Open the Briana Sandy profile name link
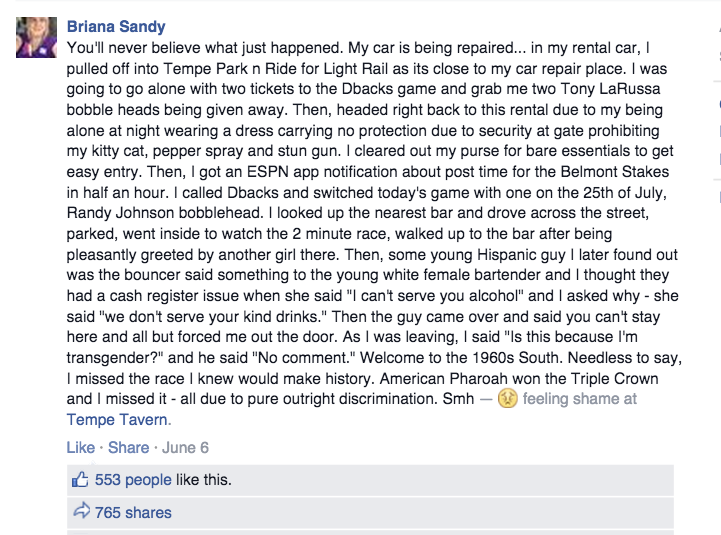Image resolution: width=721 pixels, height=535 pixels. click(115, 26)
